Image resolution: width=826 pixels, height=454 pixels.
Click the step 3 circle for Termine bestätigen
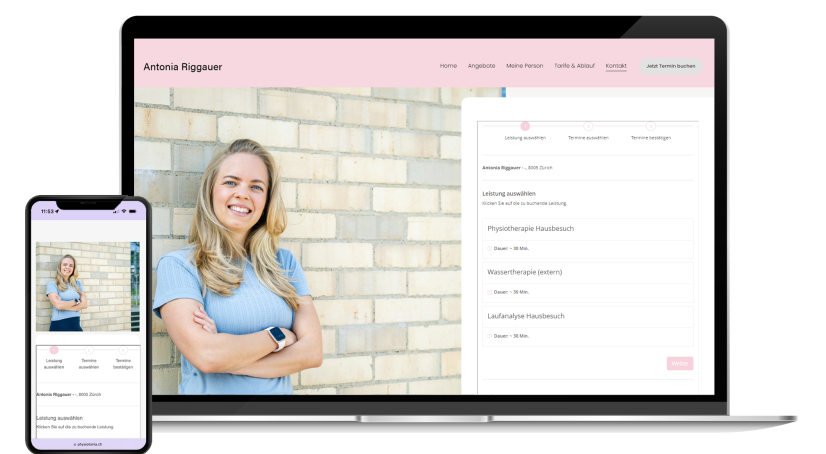coord(650,126)
